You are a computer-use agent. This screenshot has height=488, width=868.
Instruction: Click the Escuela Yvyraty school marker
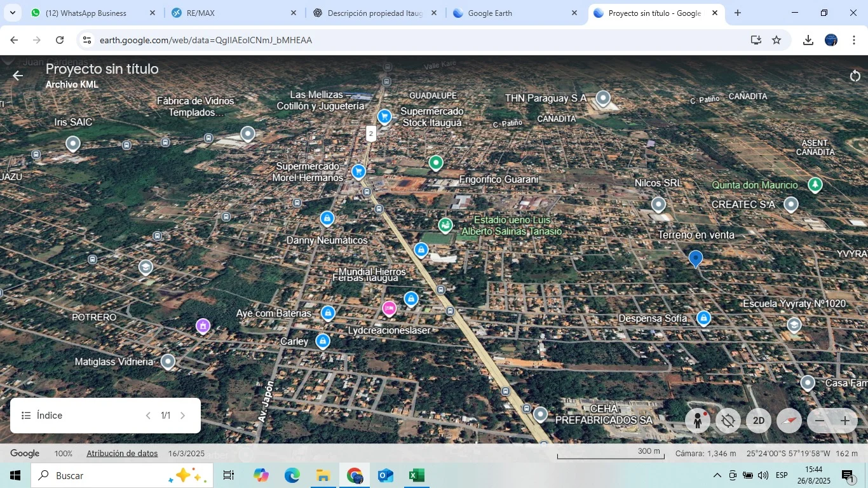click(x=794, y=325)
